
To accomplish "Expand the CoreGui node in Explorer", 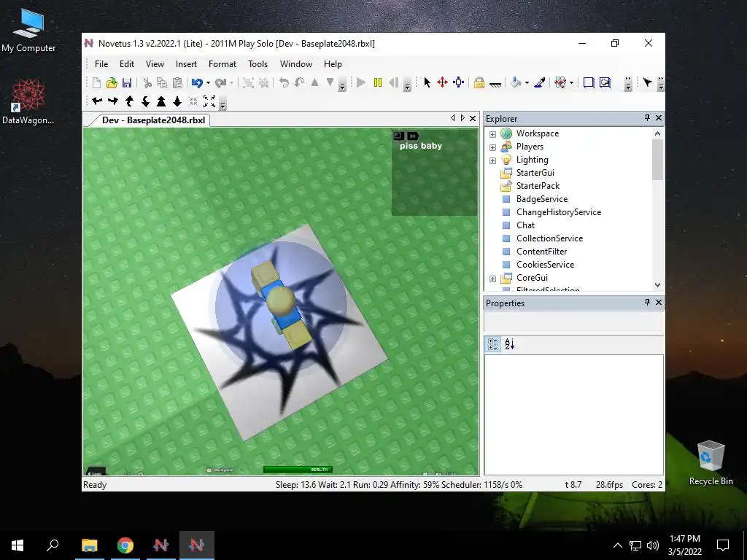I will 492,279.
